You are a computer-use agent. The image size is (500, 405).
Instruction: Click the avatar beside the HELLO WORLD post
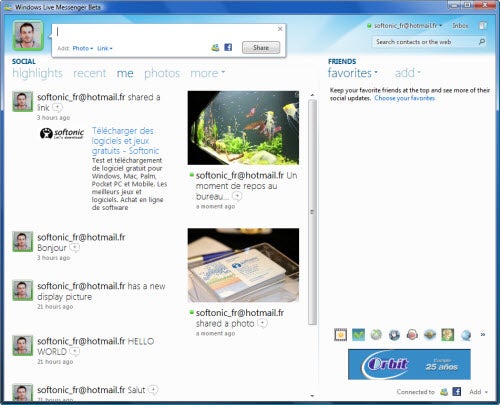[23, 346]
